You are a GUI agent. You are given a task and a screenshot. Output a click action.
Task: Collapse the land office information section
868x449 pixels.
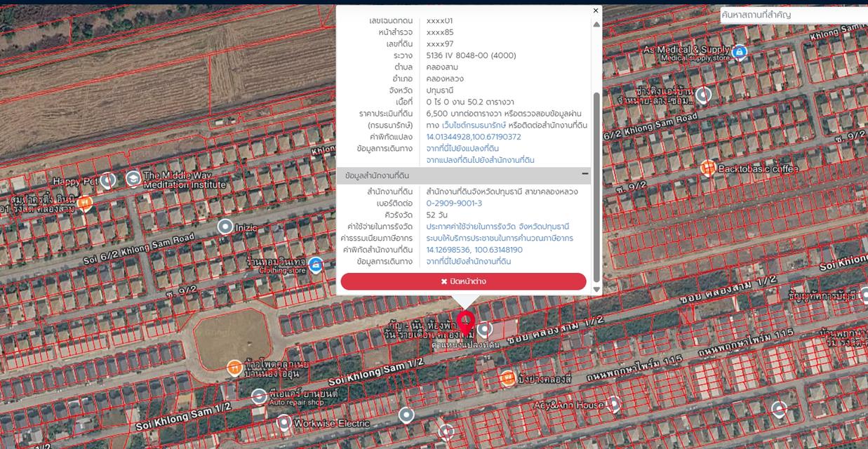click(x=585, y=175)
